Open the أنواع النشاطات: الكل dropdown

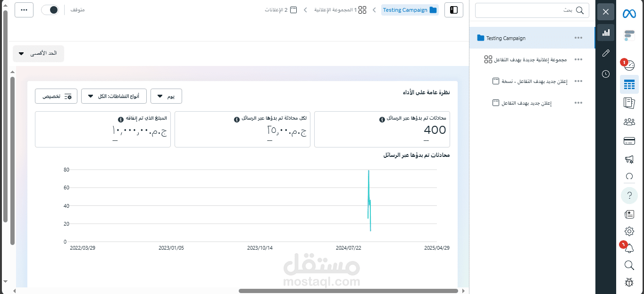tap(114, 96)
